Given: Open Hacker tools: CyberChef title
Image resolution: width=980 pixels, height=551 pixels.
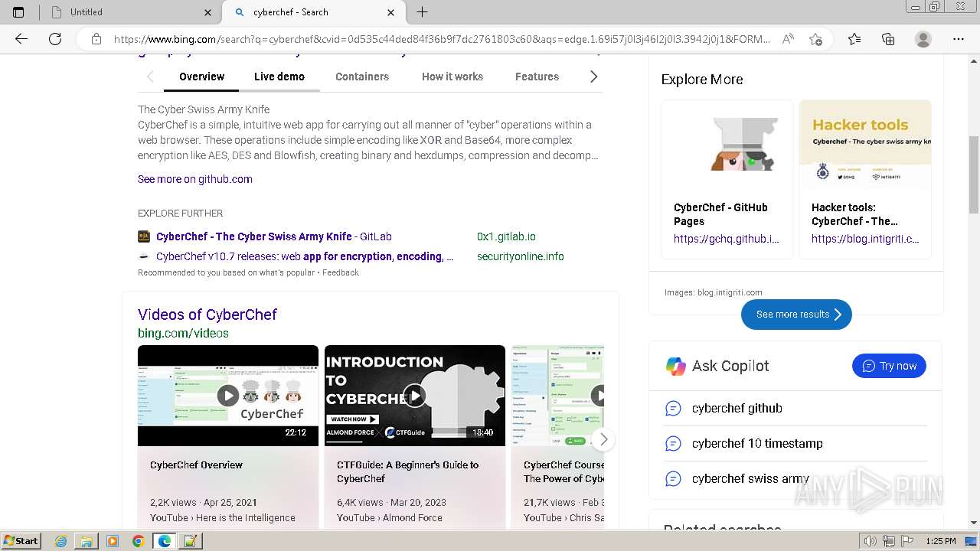Looking at the screenshot, I should 855,214.
